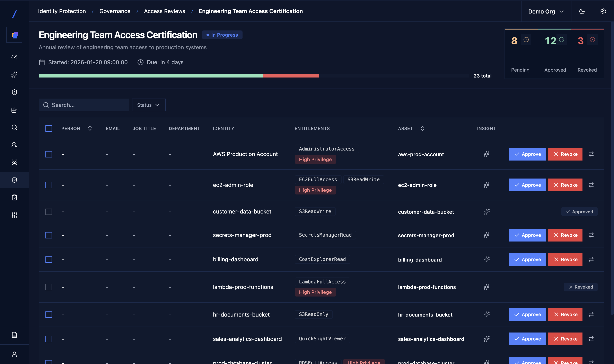Select the AI sparkle icon in the sidebar

[x=14, y=75]
